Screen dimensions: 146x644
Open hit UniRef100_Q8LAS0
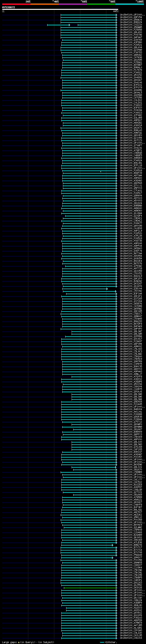pos(131,32)
